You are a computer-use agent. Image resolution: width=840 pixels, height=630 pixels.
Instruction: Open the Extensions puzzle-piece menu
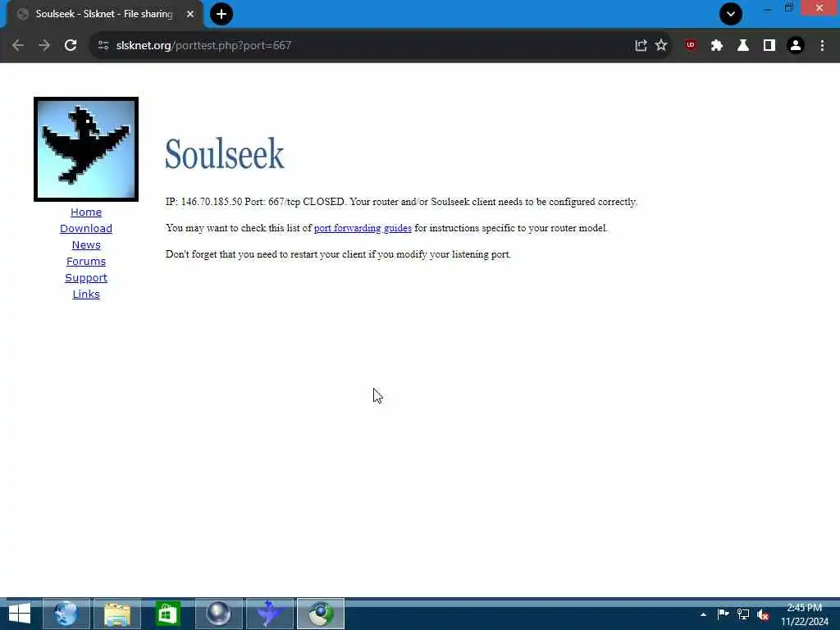(717, 46)
